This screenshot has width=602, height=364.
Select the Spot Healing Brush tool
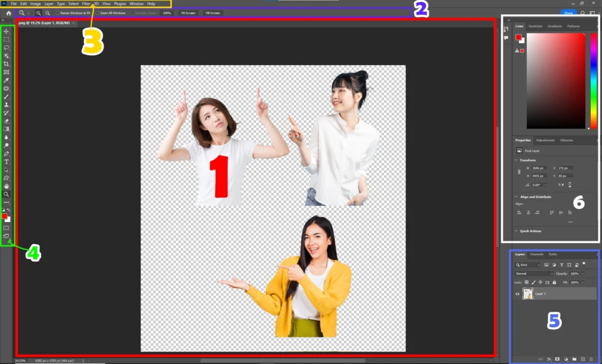6,88
